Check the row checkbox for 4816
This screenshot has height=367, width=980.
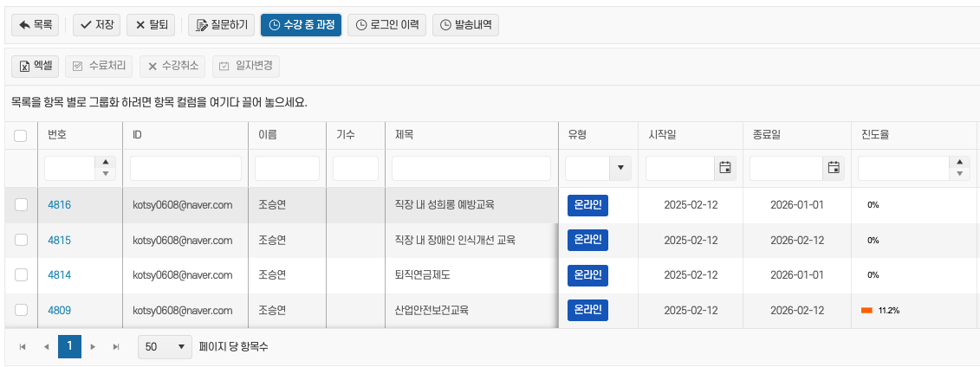coord(22,205)
